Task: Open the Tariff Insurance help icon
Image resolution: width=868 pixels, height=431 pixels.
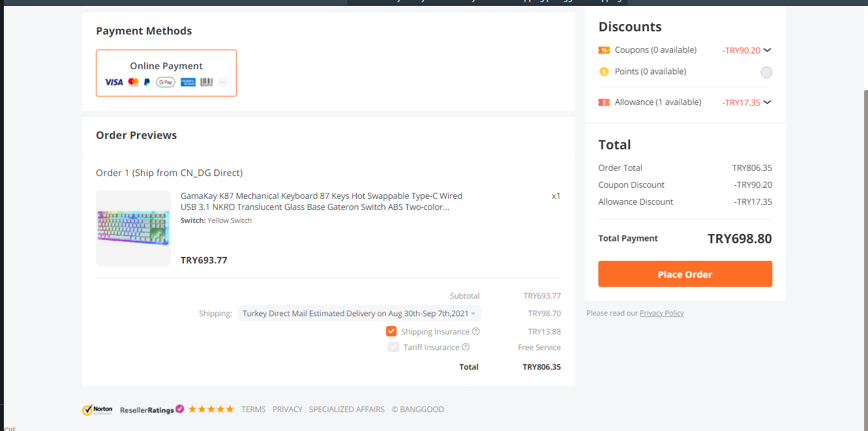Action: coord(466,347)
